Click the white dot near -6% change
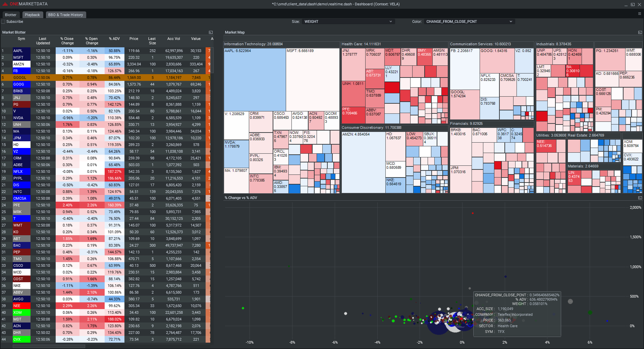 click(345, 313)
